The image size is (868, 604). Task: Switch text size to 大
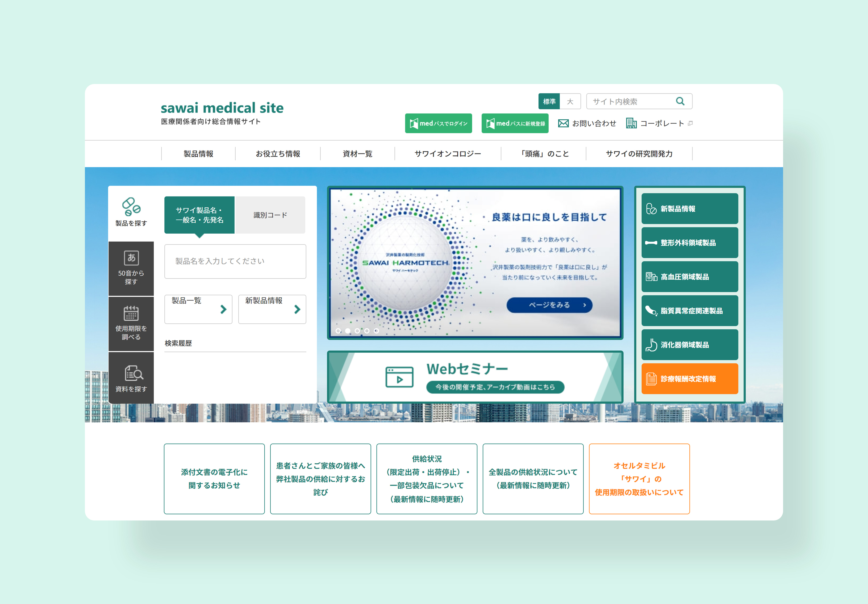(570, 101)
